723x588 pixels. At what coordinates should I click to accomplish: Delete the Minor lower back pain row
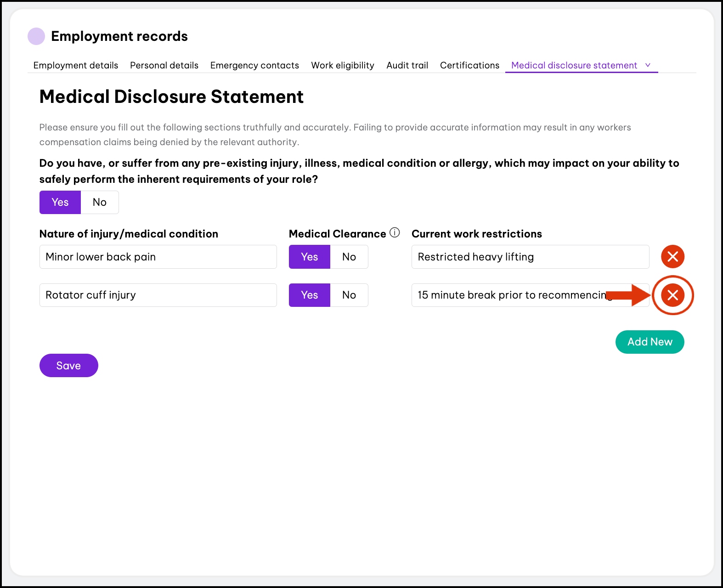click(x=672, y=257)
